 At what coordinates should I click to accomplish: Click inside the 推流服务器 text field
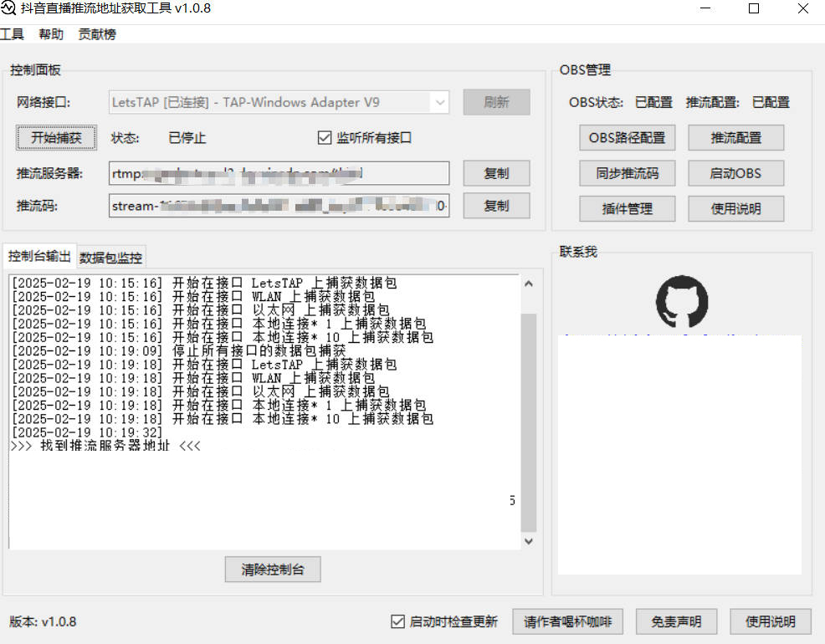point(279,173)
